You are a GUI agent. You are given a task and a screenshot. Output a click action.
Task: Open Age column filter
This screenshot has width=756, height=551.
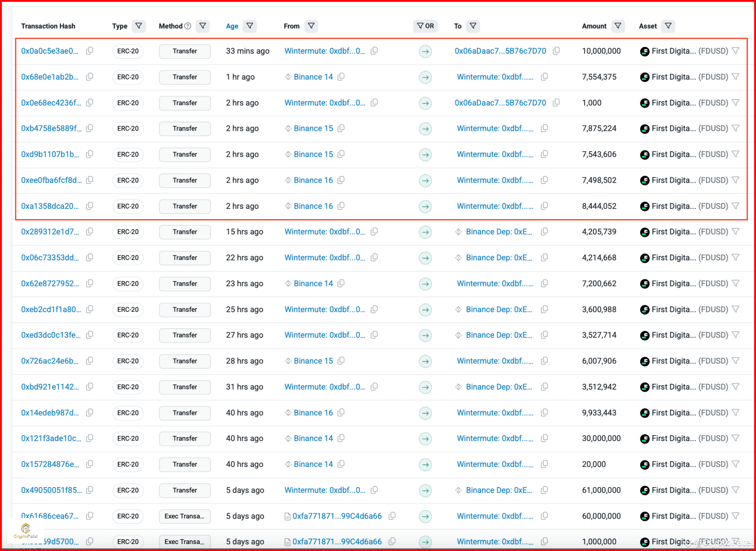click(250, 26)
